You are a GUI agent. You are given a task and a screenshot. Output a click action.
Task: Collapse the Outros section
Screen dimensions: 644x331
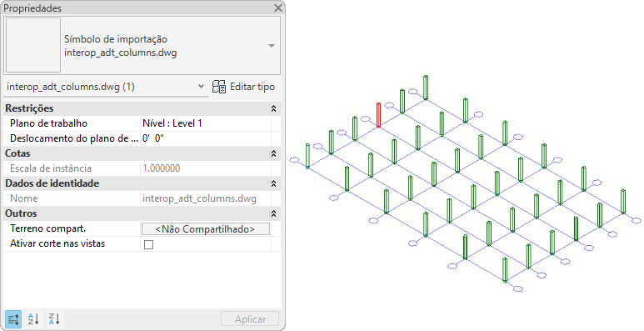coord(273,213)
